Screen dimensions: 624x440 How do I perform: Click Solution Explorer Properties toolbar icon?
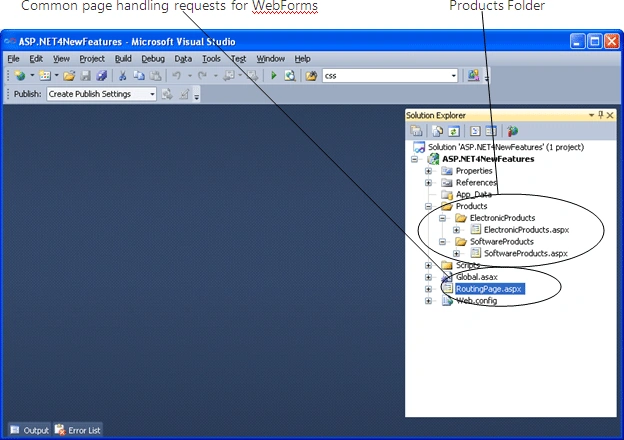point(416,131)
